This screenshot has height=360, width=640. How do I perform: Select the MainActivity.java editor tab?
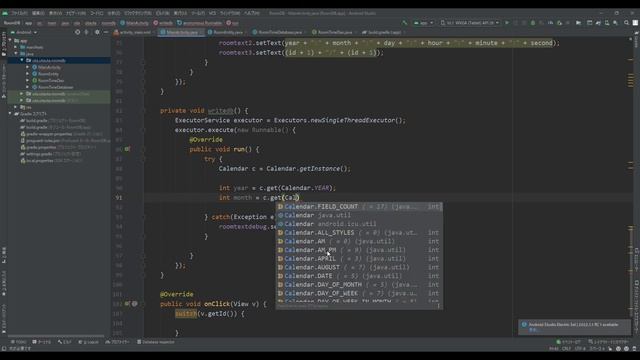click(x=180, y=32)
